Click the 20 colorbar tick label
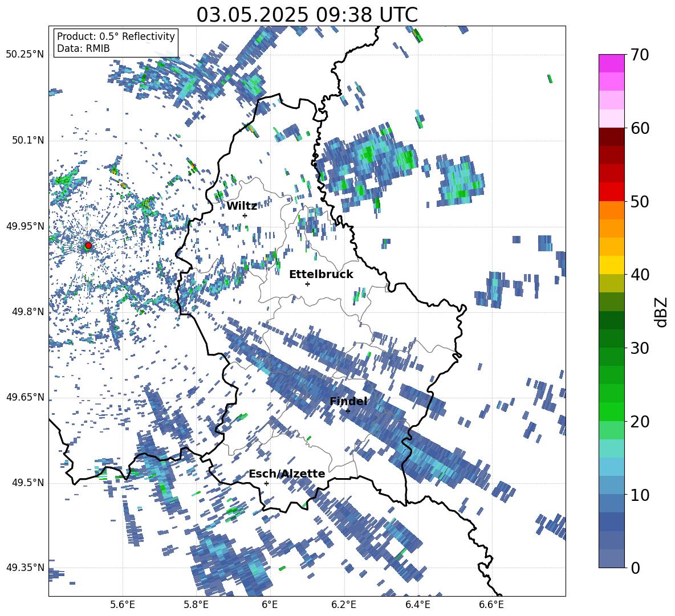Screen dimensions: 675x616 click(639, 421)
